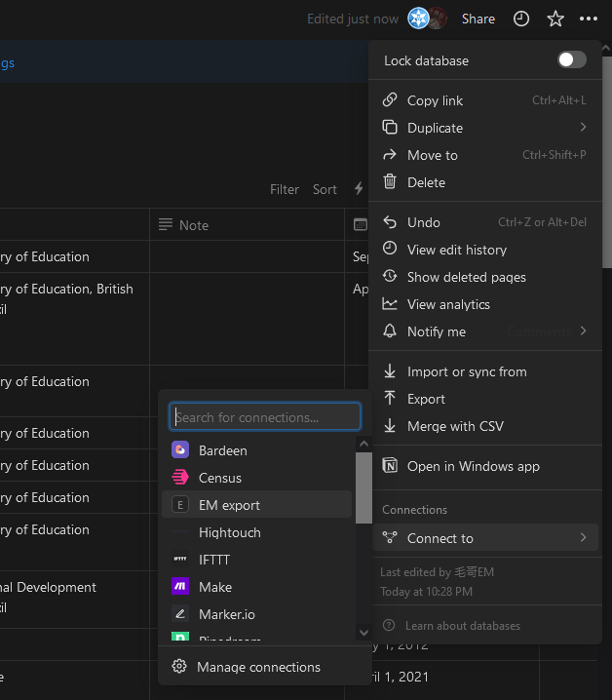This screenshot has height=700, width=612.
Task: Select the Bardeen connection
Action: 256,450
